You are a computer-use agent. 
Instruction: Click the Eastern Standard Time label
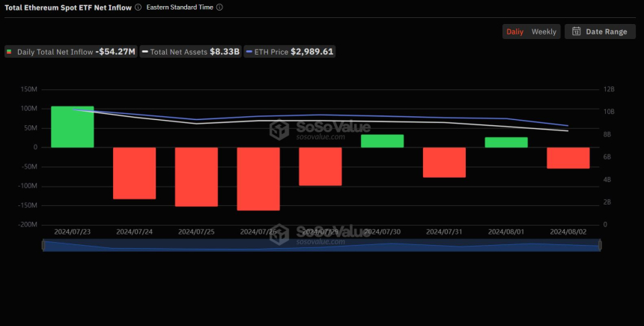(x=180, y=7)
